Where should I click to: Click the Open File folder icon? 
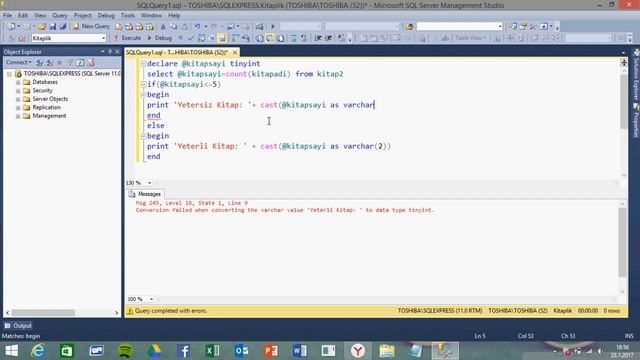click(42, 27)
